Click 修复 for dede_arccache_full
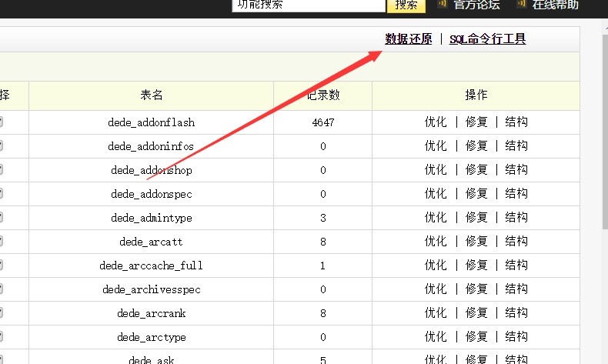This screenshot has height=364, width=608. pos(476,265)
